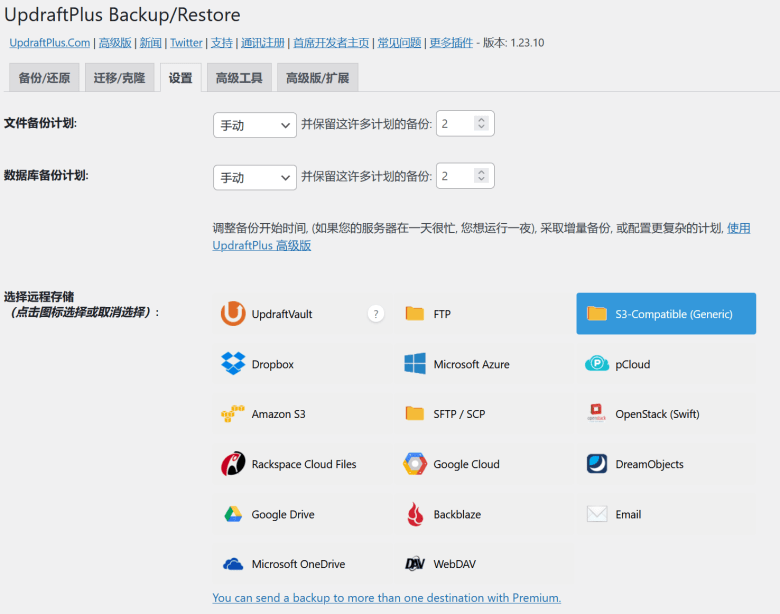Choose the Rackspace Cloud Files icon
The width and height of the screenshot is (780, 614).
click(233, 464)
